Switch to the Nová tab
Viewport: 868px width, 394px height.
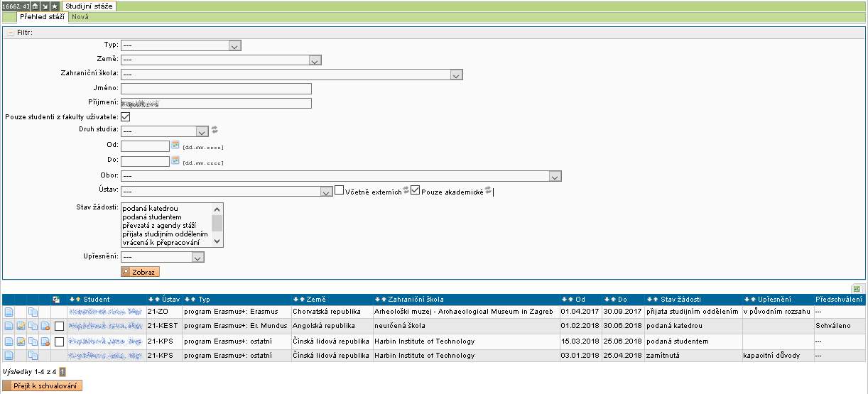click(80, 16)
